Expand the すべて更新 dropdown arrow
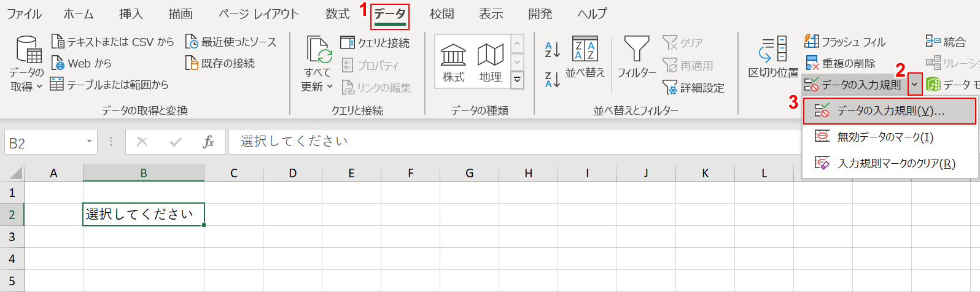The image size is (980, 292). (330, 86)
